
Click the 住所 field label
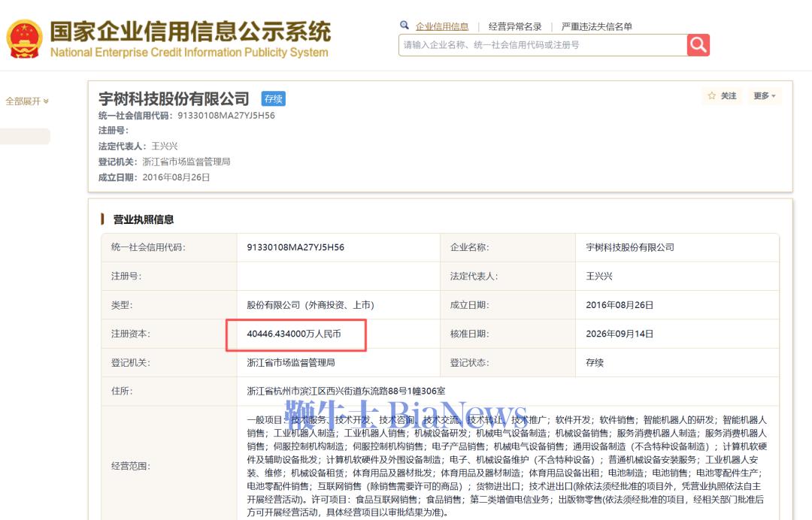click(x=122, y=392)
